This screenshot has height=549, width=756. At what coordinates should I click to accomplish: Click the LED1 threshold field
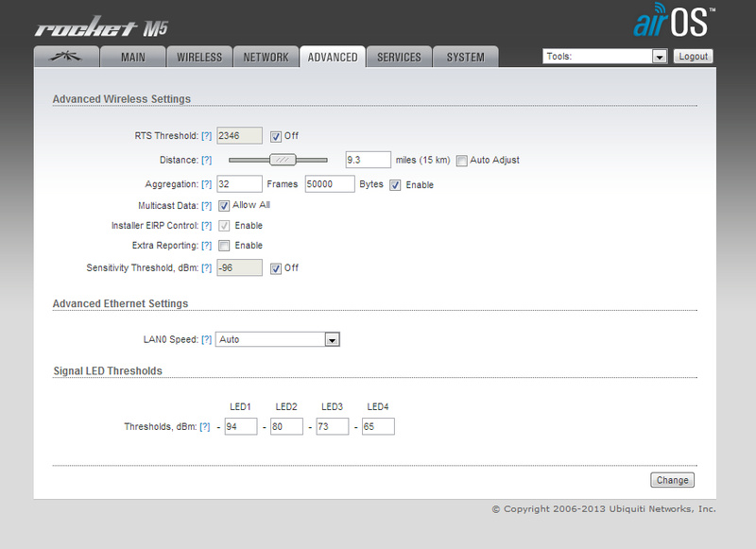241,426
